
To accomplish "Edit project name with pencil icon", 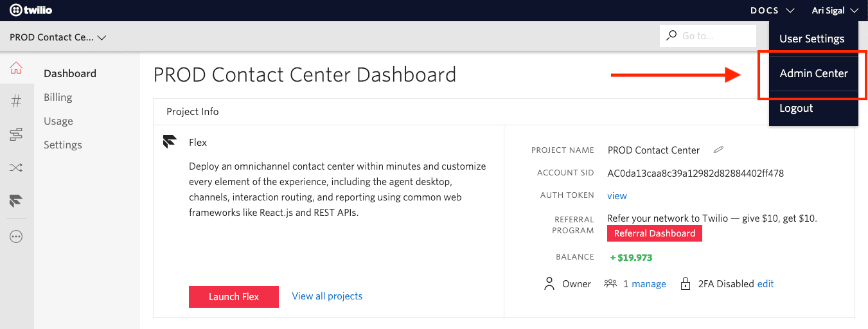I will [718, 150].
